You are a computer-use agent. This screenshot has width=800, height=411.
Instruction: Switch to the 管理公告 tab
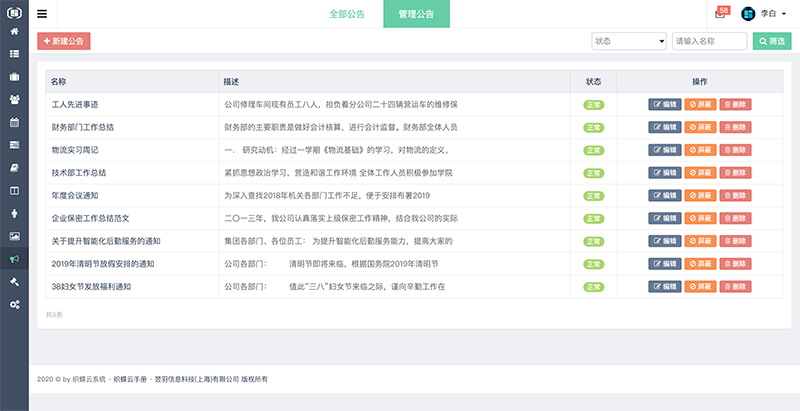pos(416,14)
